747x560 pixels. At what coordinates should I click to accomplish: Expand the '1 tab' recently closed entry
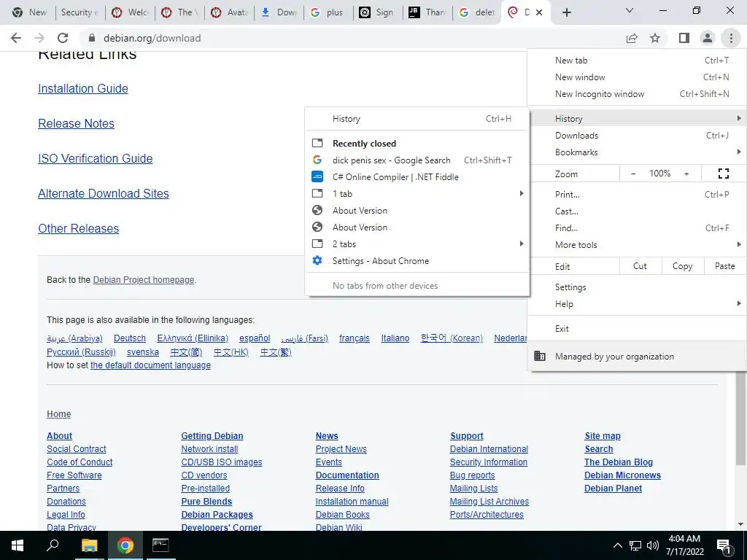click(x=417, y=194)
